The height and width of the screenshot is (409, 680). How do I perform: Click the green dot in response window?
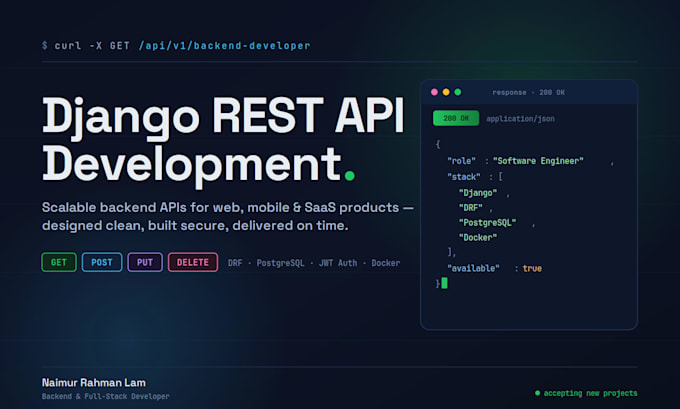458,92
